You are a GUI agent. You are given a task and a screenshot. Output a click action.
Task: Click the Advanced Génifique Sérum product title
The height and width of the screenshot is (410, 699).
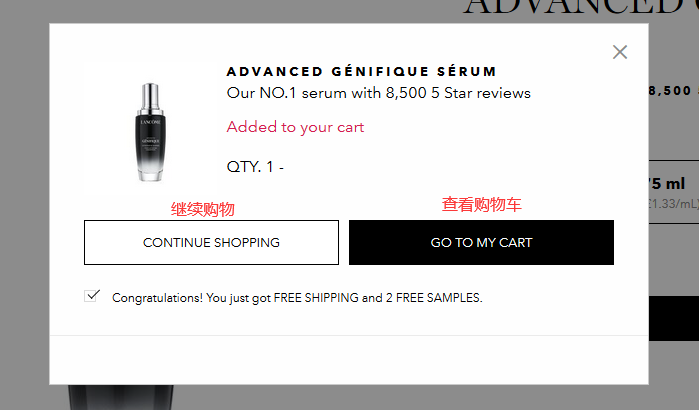[x=362, y=72]
